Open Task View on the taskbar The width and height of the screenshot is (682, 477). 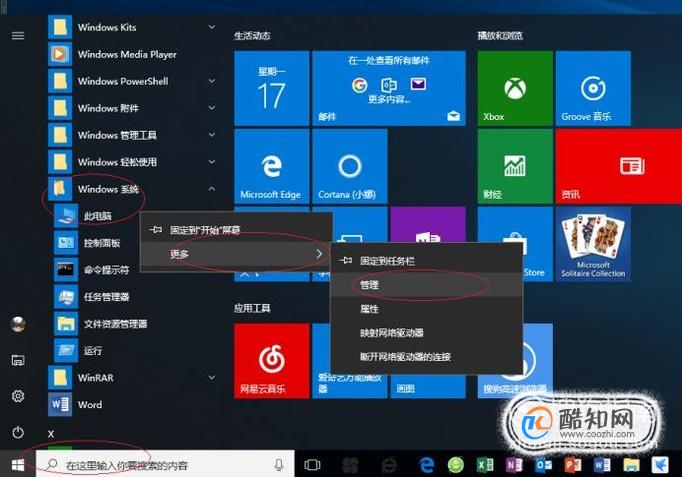[312, 465]
